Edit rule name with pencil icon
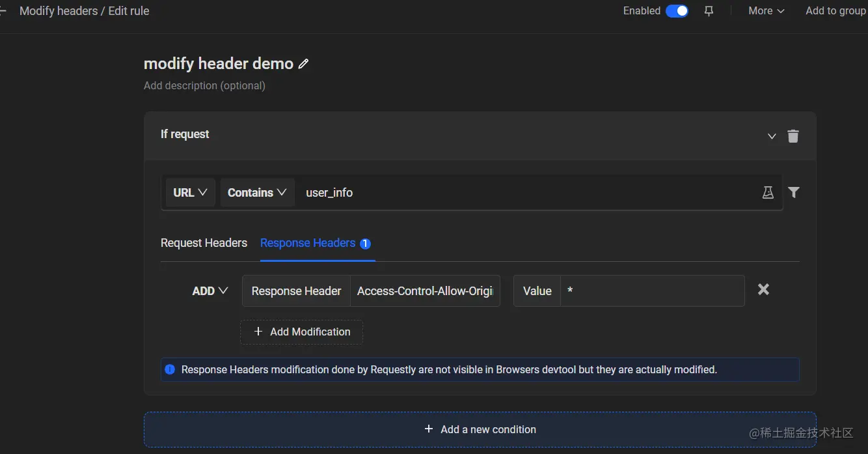The image size is (868, 454). (x=303, y=64)
